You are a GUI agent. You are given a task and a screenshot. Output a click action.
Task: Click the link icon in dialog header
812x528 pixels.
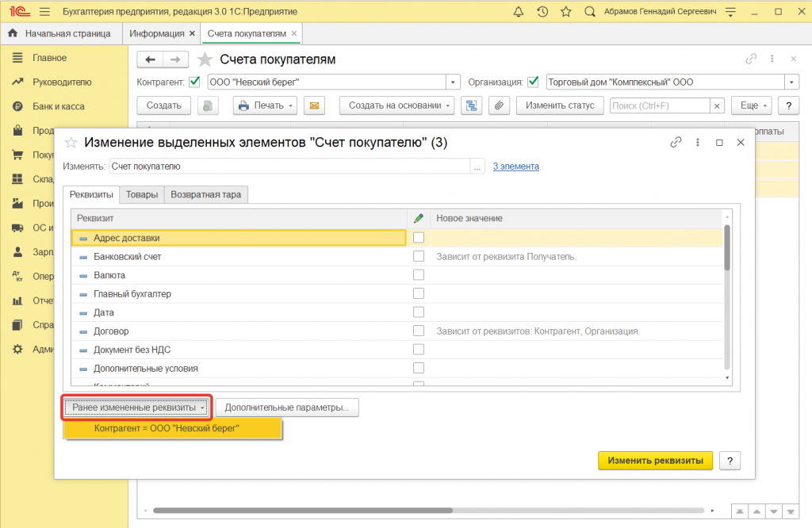(x=676, y=143)
